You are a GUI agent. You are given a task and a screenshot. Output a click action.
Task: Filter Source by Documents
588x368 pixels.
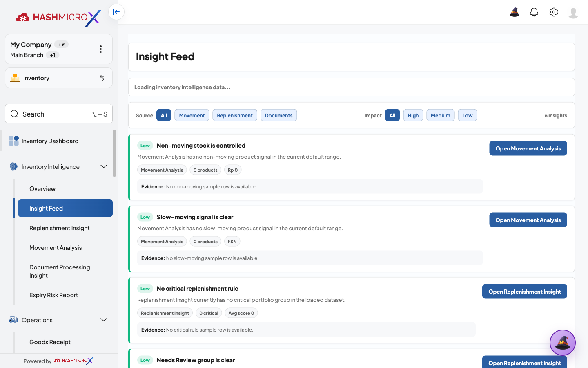(x=278, y=115)
